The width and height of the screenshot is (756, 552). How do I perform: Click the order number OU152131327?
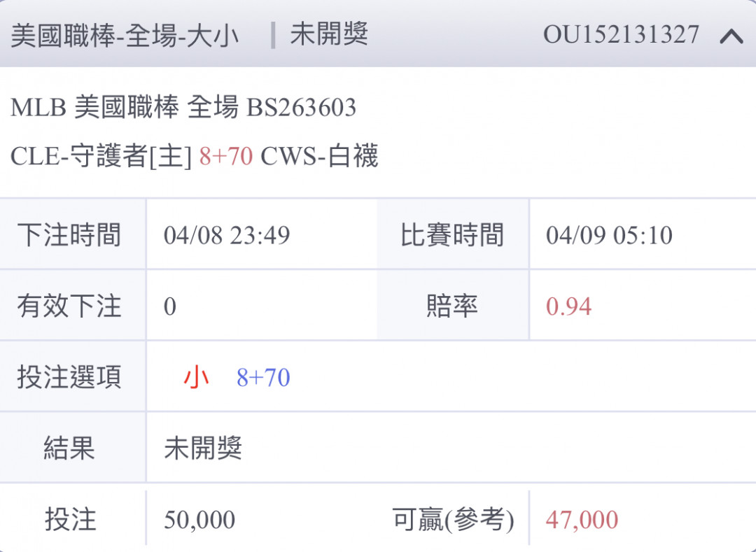tap(621, 35)
